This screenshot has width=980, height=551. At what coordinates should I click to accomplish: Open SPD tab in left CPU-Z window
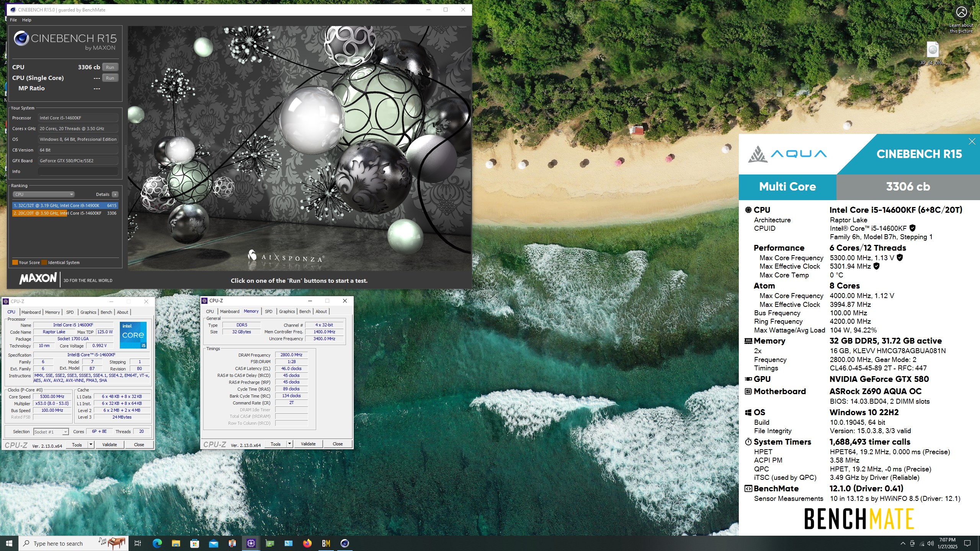(70, 312)
